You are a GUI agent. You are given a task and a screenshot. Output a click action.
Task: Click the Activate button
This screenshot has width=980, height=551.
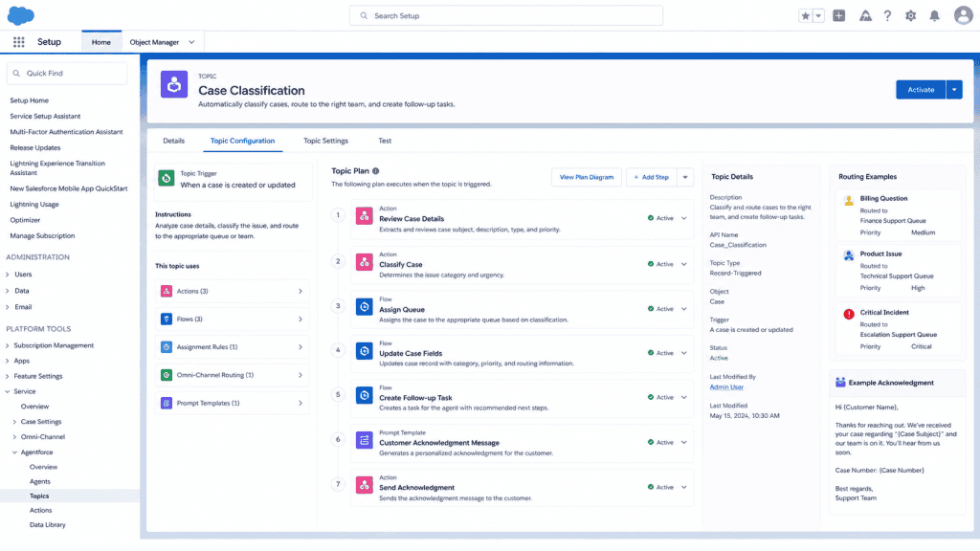[x=921, y=90]
